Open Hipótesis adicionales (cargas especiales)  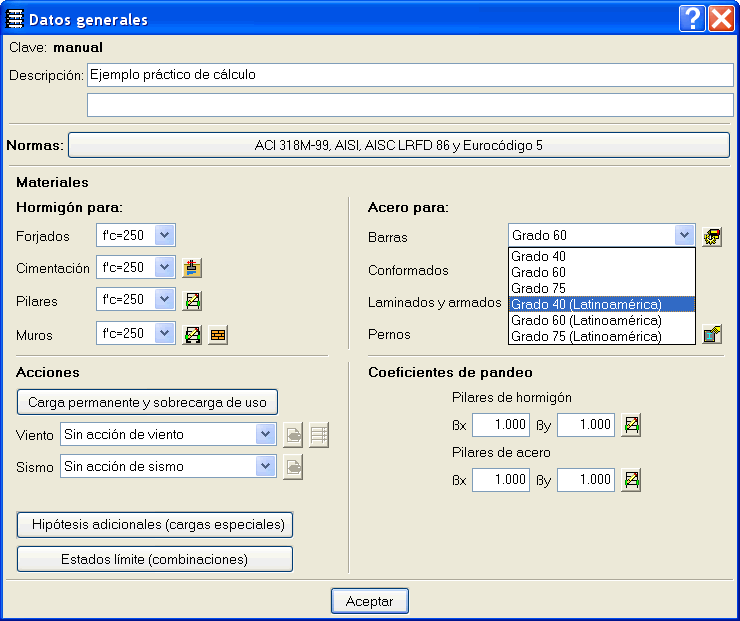pyautogui.click(x=155, y=524)
